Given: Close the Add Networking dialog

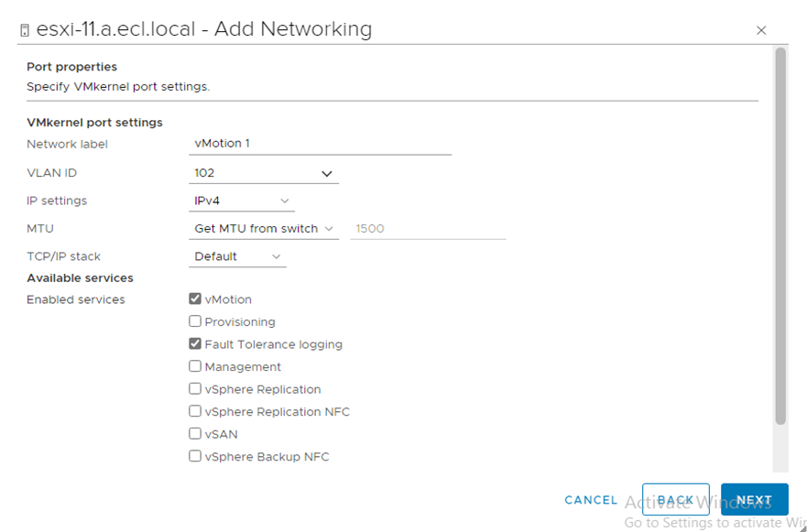Looking at the screenshot, I should click(x=760, y=30).
